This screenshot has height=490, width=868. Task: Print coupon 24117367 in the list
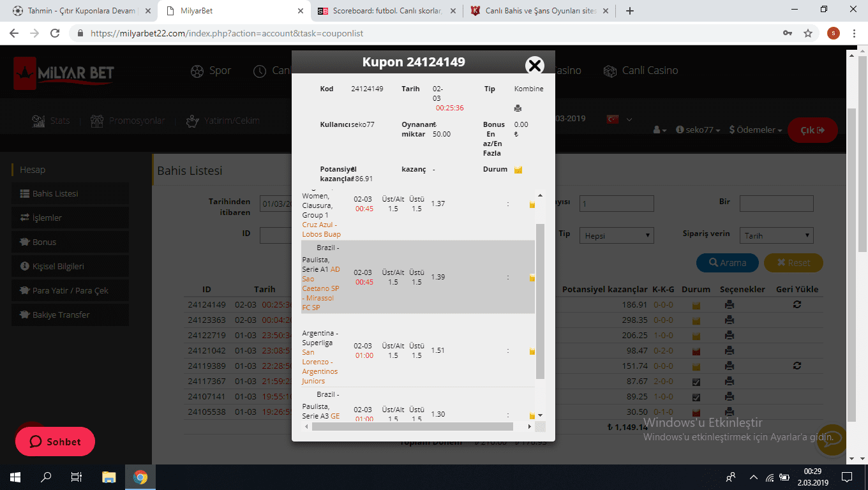pyautogui.click(x=730, y=382)
